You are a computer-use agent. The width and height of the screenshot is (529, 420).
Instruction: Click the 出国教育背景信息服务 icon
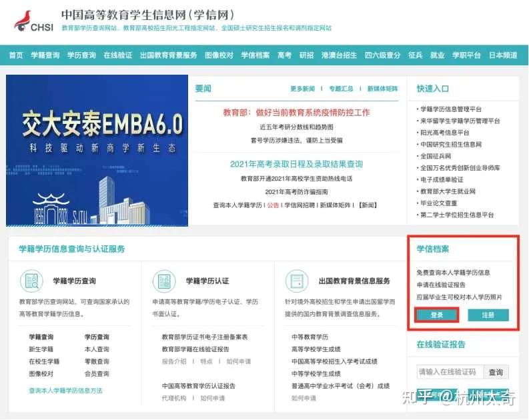[297, 281]
